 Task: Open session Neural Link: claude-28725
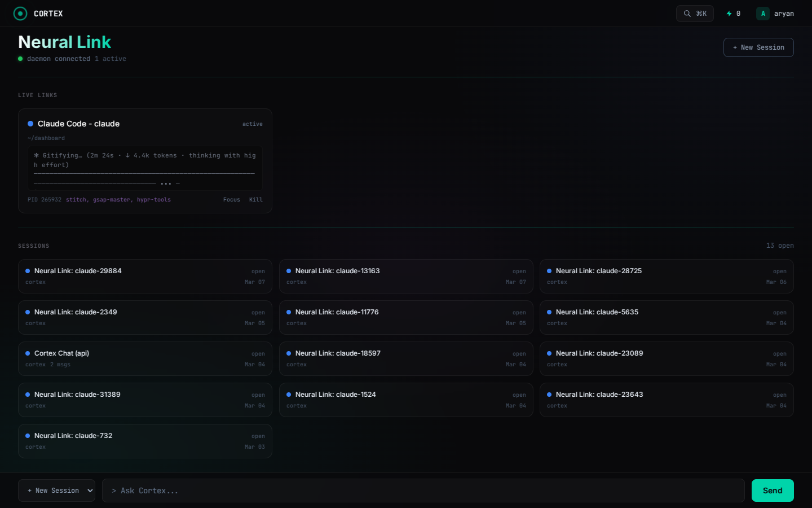pyautogui.click(x=667, y=276)
